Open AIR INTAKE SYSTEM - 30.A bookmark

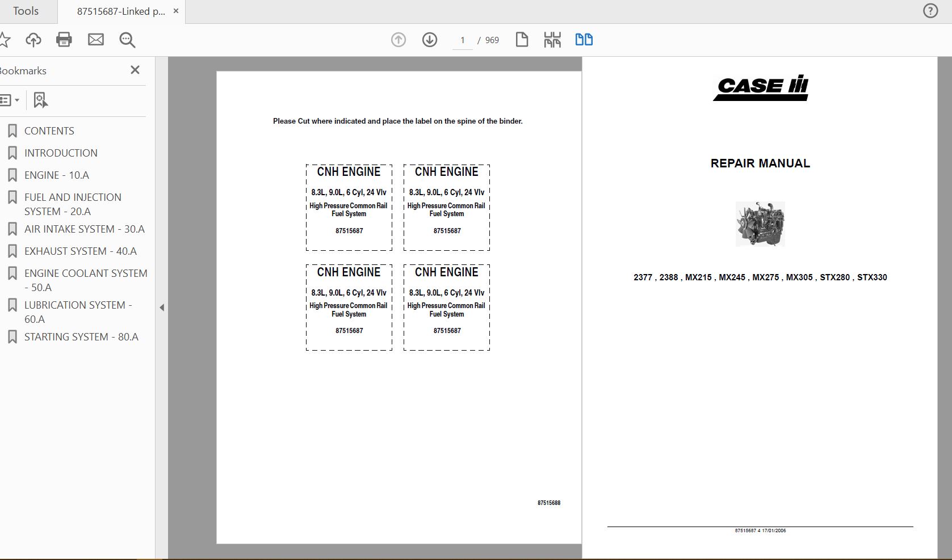(x=85, y=229)
